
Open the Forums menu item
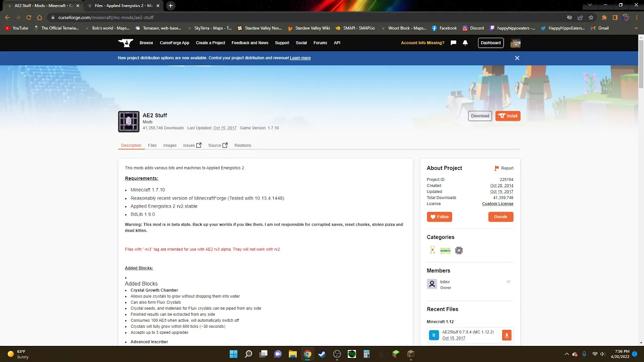(x=320, y=43)
